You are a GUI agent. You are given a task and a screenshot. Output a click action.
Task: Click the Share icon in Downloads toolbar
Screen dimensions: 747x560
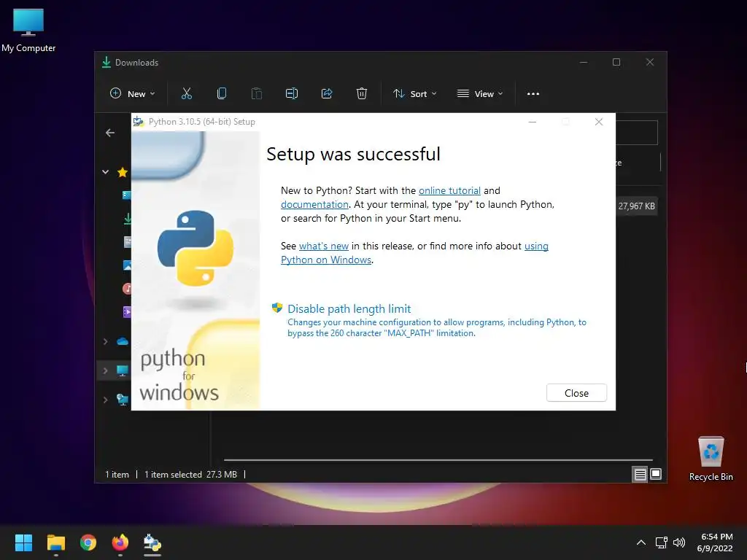327,93
